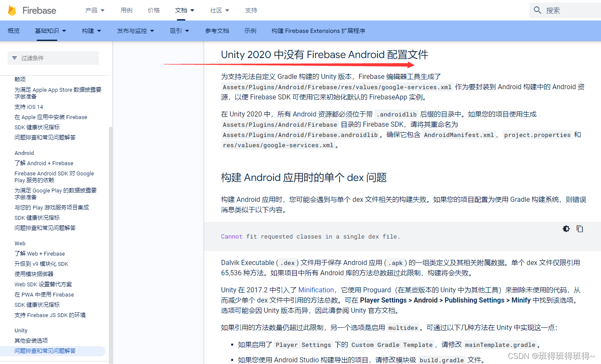Screen dimensions: 601x364
Task: Expand the 发布与监控 dropdown
Action: coord(135,30)
